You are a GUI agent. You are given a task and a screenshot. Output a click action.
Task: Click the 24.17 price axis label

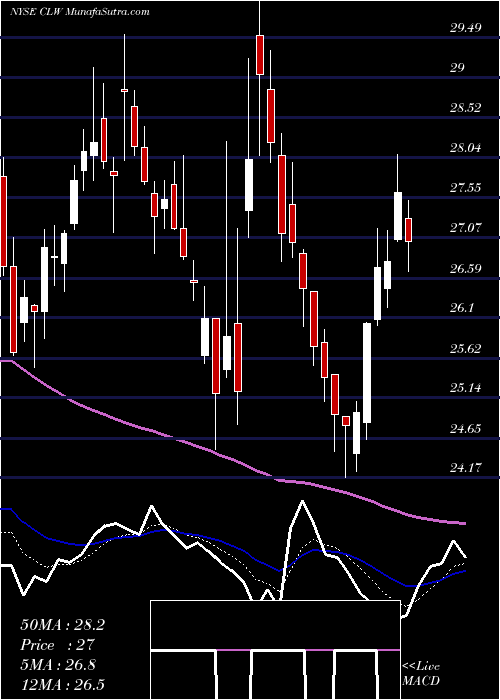coord(466,468)
